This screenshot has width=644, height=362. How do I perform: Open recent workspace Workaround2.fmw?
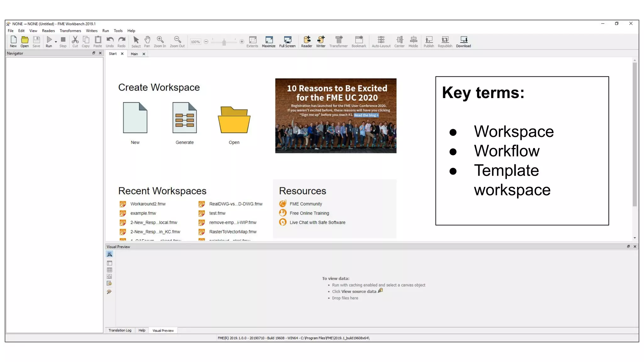pyautogui.click(x=148, y=204)
